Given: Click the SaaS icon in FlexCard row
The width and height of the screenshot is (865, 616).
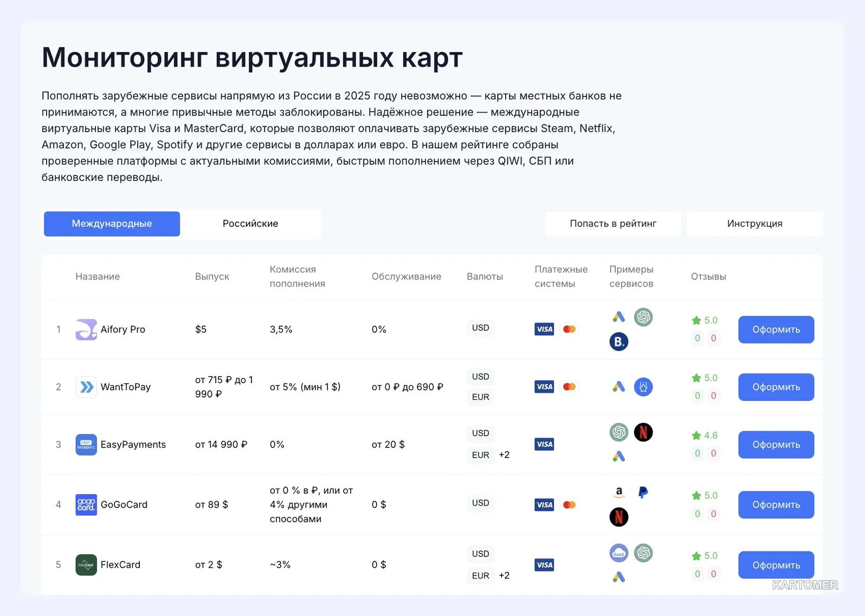Looking at the screenshot, I should click(x=619, y=553).
